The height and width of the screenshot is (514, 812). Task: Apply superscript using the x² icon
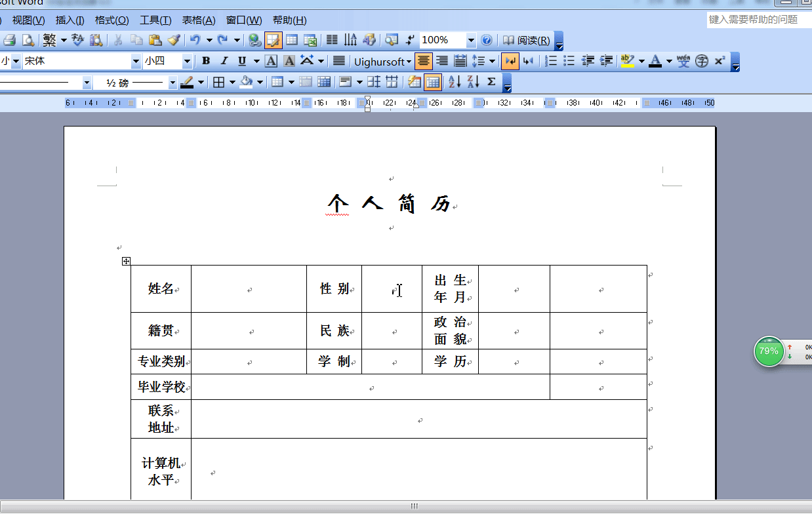717,61
